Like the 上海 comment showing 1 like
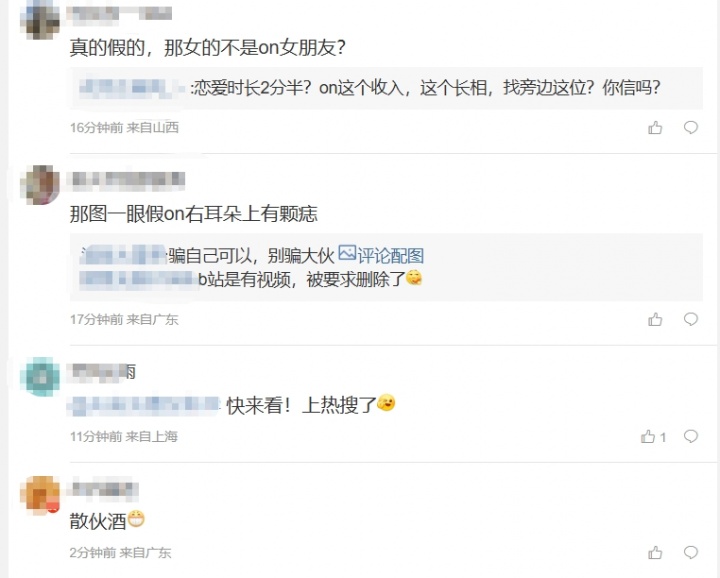The image size is (720, 578). (x=653, y=437)
